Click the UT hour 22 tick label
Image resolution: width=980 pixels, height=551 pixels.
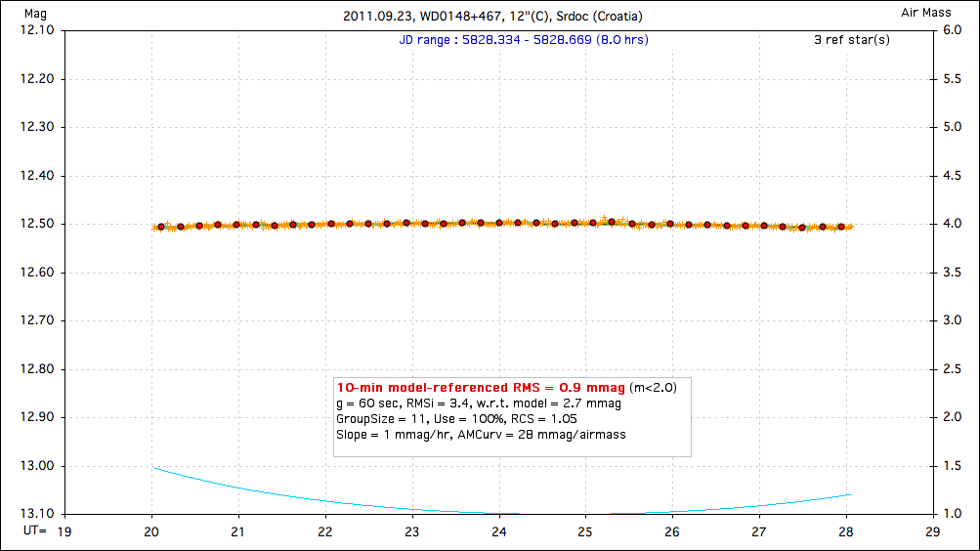325,531
